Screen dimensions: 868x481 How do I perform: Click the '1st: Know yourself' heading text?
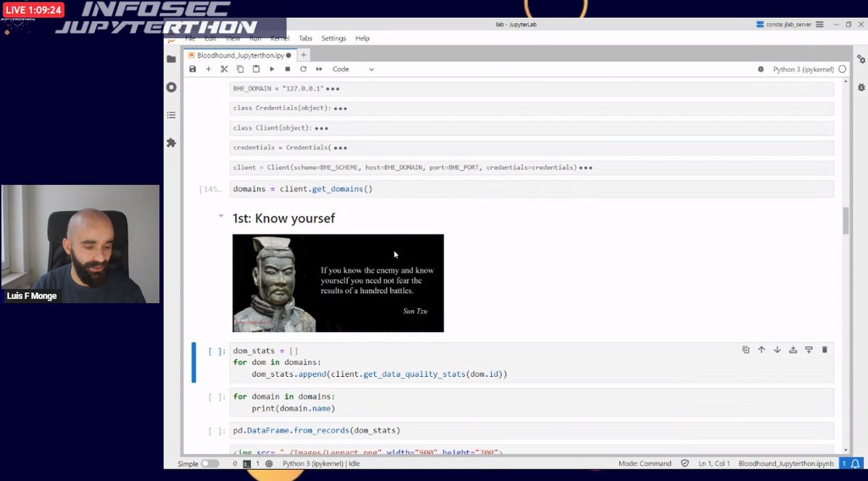pos(284,218)
